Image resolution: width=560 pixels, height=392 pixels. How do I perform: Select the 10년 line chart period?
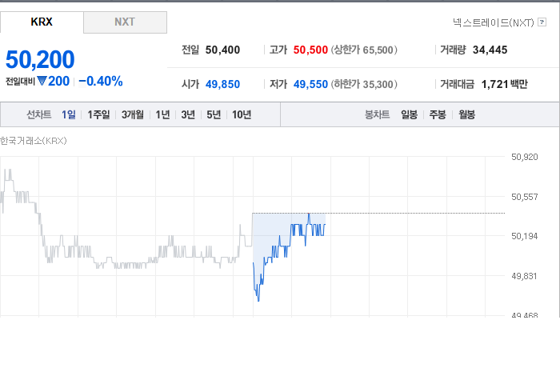(242, 114)
